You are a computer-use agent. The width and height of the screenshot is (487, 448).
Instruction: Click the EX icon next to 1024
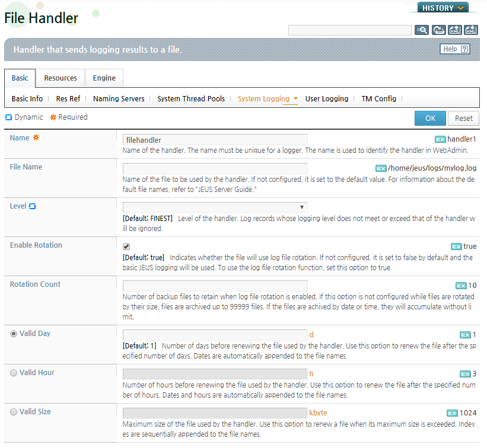(452, 413)
